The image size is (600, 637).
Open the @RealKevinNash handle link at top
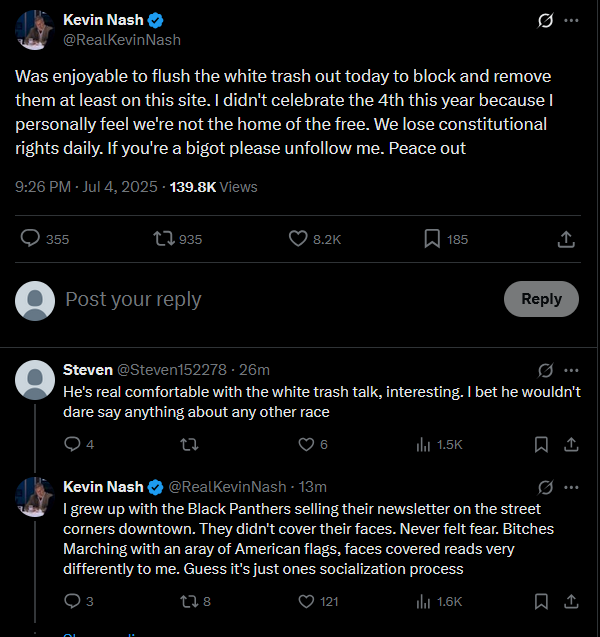click(122, 39)
